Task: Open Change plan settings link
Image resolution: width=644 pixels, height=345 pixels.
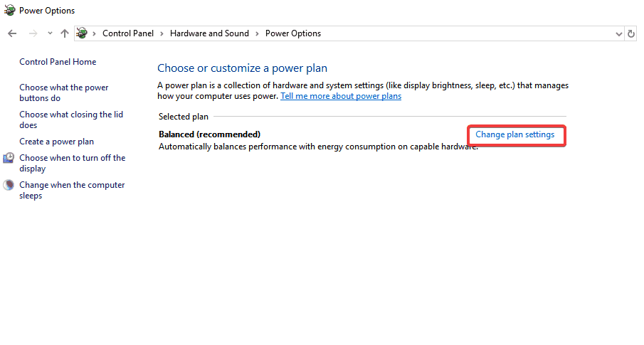Action: [x=514, y=134]
